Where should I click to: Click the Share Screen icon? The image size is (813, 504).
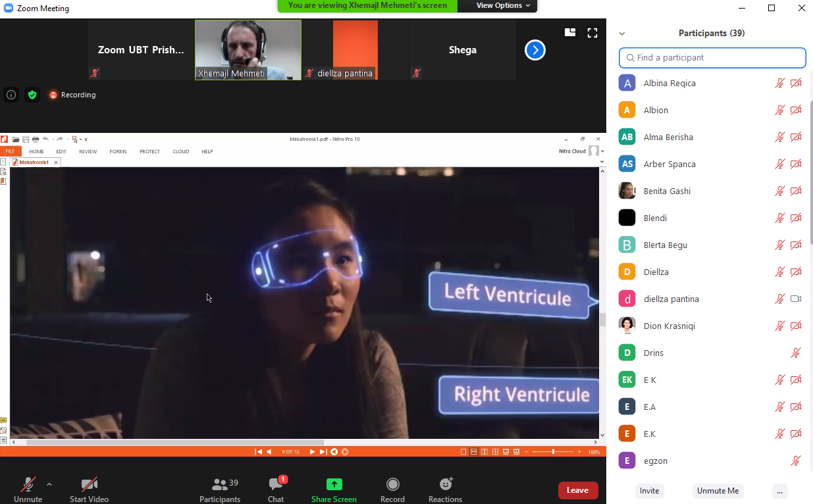[x=334, y=486]
